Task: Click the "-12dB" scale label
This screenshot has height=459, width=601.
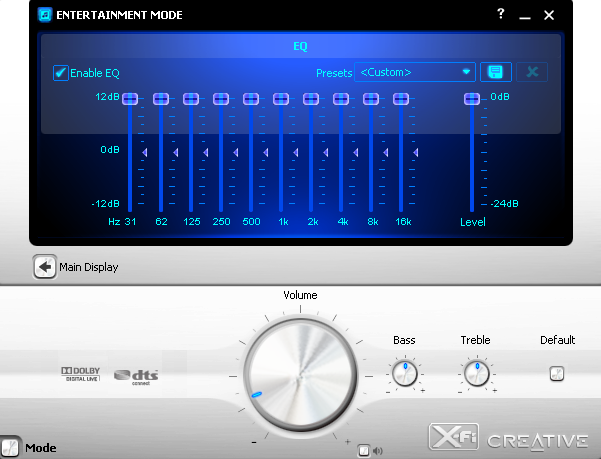Action: 105,203
